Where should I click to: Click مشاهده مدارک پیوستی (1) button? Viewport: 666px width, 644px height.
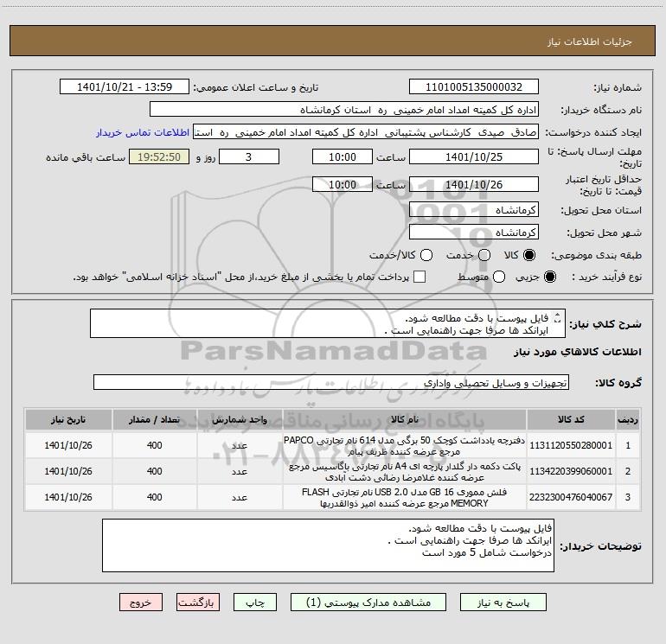[x=368, y=603]
